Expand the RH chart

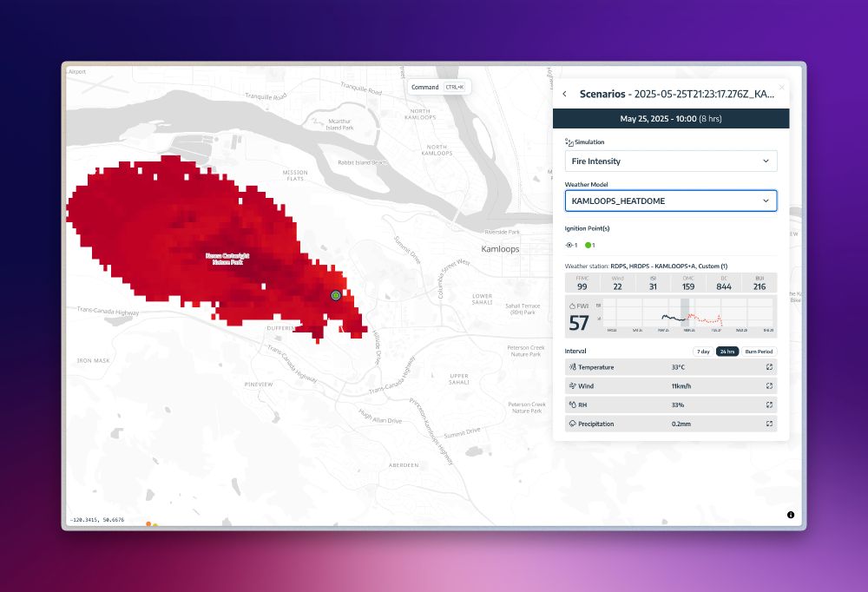(x=769, y=405)
